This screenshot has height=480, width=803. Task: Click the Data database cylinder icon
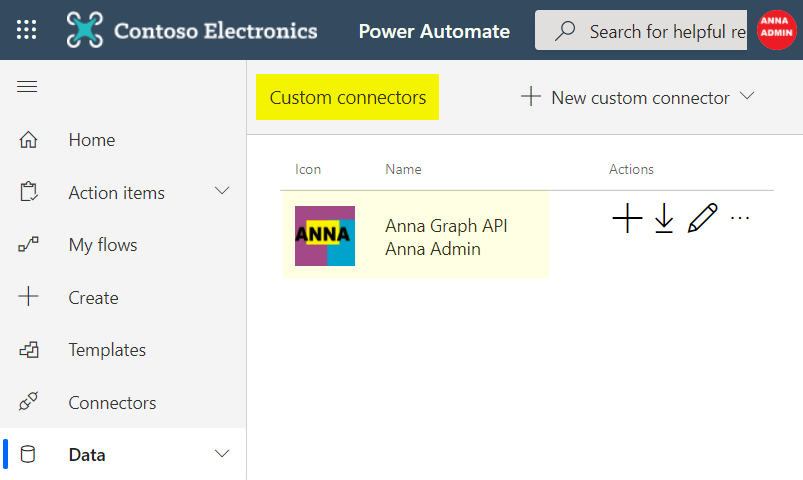(x=28, y=454)
